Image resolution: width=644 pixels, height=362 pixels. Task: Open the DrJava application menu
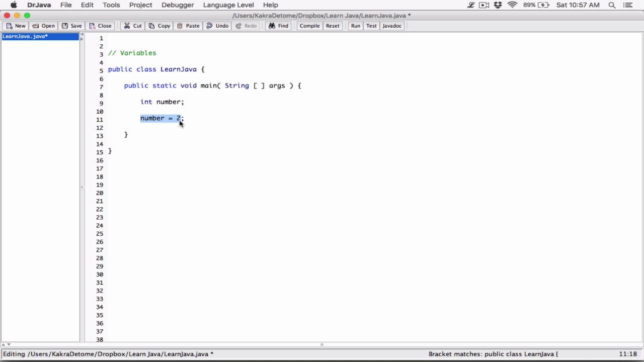pyautogui.click(x=39, y=5)
